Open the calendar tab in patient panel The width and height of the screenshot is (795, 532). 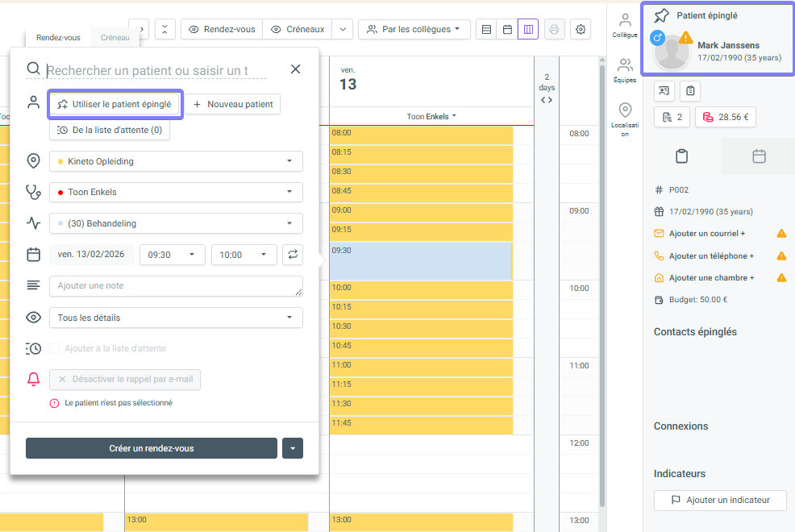(x=759, y=156)
